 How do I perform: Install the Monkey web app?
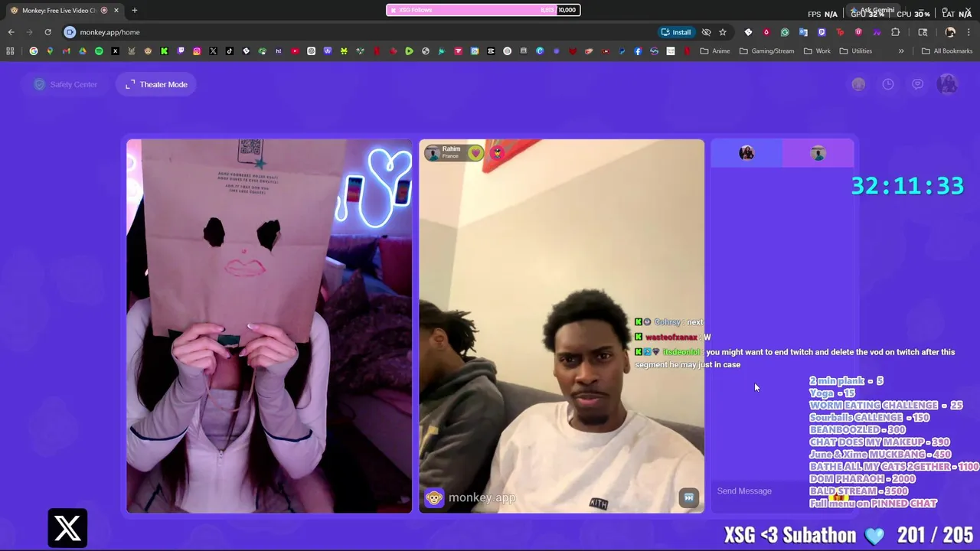[x=676, y=32]
